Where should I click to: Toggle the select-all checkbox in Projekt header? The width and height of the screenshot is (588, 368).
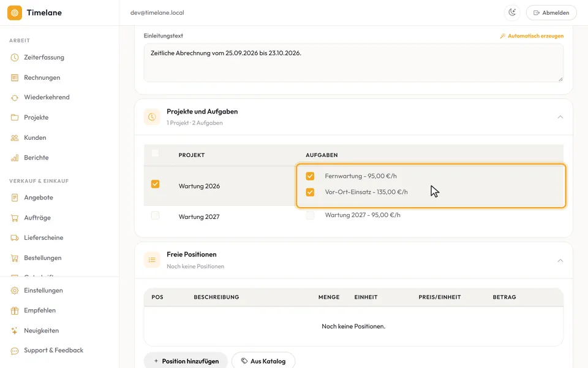155,153
